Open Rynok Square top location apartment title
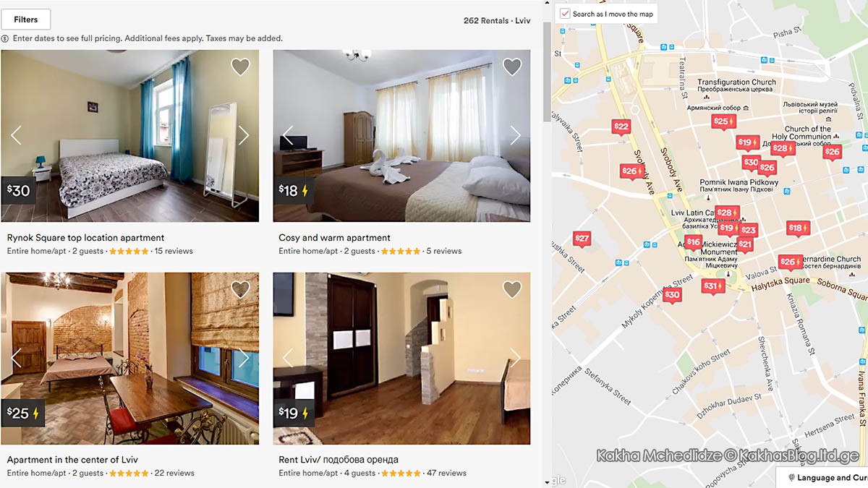The image size is (868, 488). point(85,238)
